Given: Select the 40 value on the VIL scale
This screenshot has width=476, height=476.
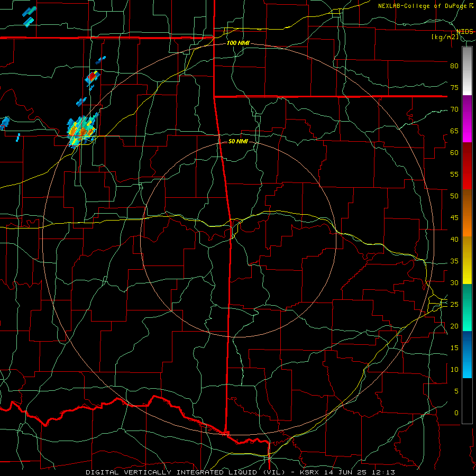Looking at the screenshot, I should [x=454, y=239].
